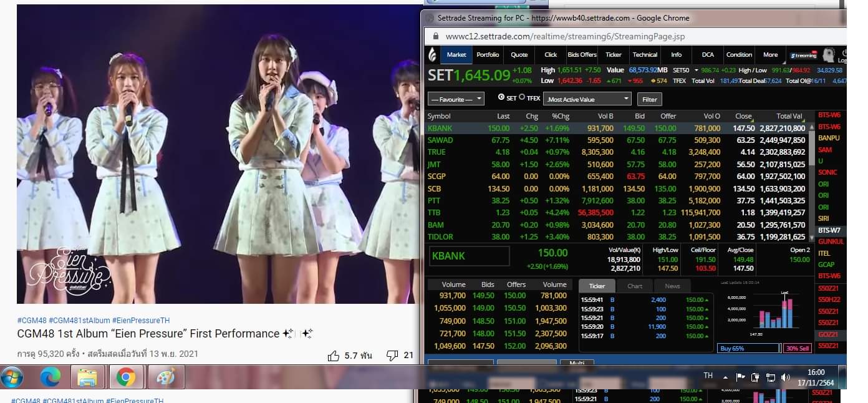The width and height of the screenshot is (868, 403).
Task: Open the Condition menu tab
Action: point(739,55)
